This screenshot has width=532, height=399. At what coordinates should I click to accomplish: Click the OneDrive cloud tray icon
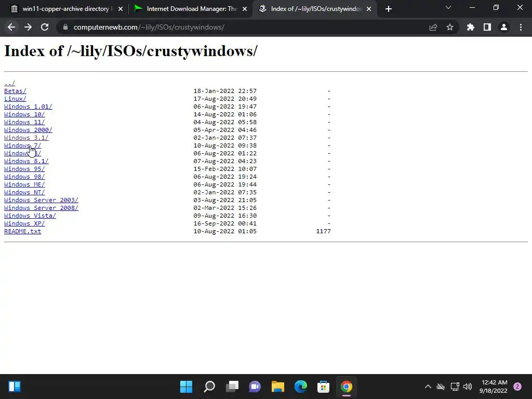coord(441,387)
